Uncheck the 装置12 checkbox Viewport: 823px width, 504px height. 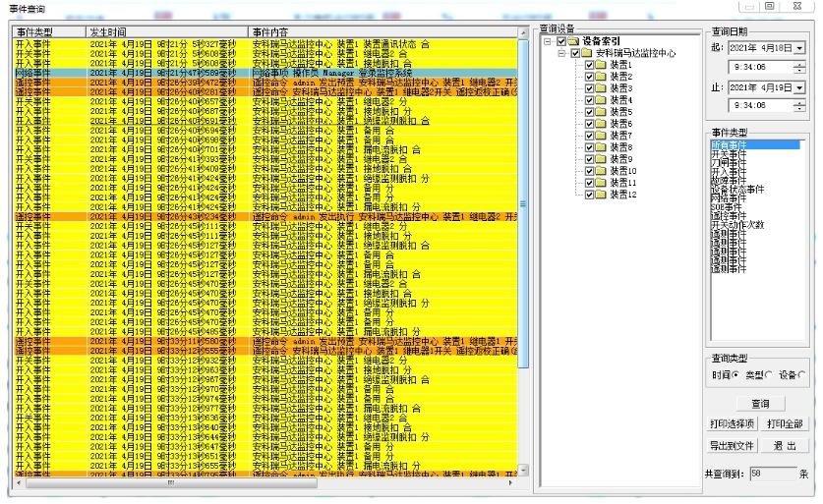coord(589,195)
